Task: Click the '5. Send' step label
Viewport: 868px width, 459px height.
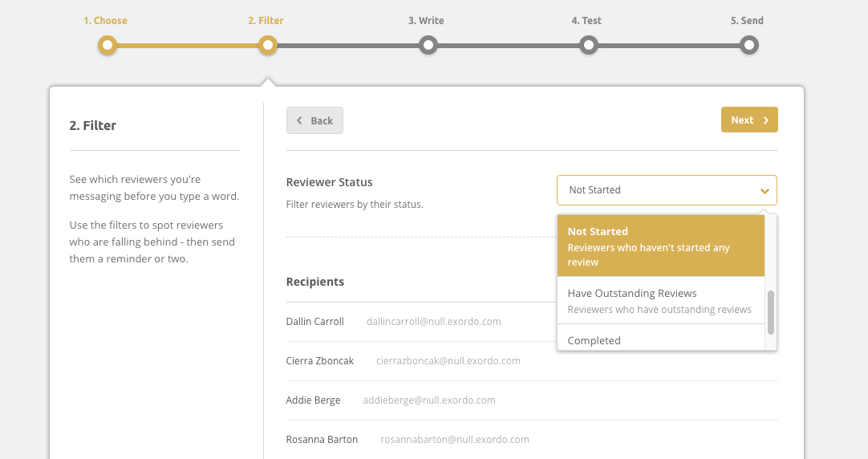Action: coord(747,21)
